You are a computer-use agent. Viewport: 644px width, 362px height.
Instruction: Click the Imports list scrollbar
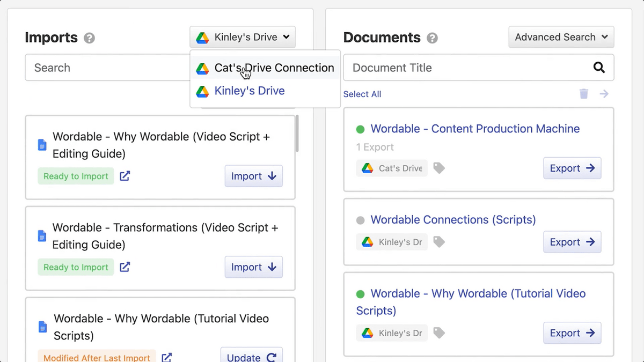[297, 135]
